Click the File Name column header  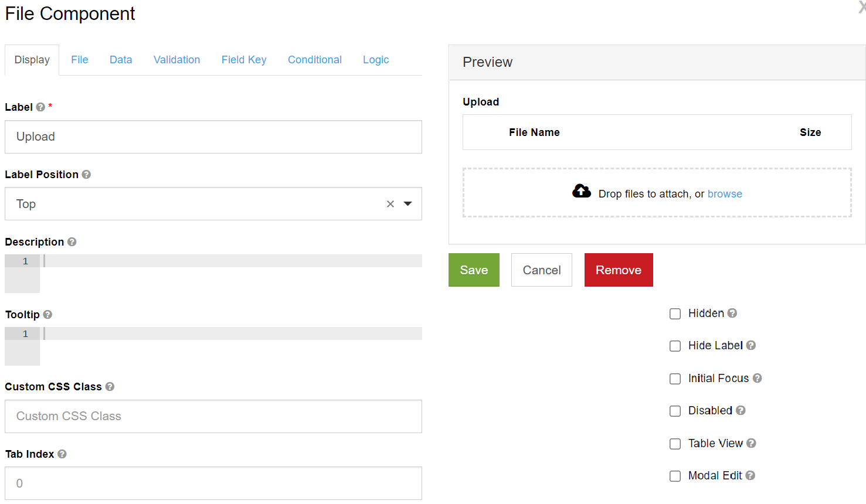[534, 132]
